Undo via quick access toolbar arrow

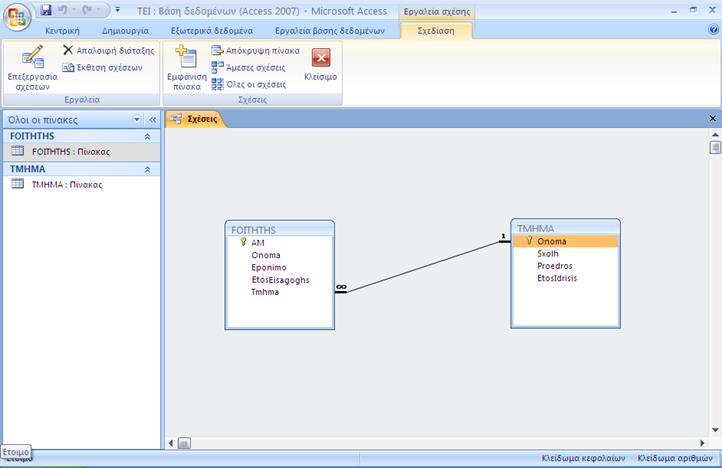(63, 10)
